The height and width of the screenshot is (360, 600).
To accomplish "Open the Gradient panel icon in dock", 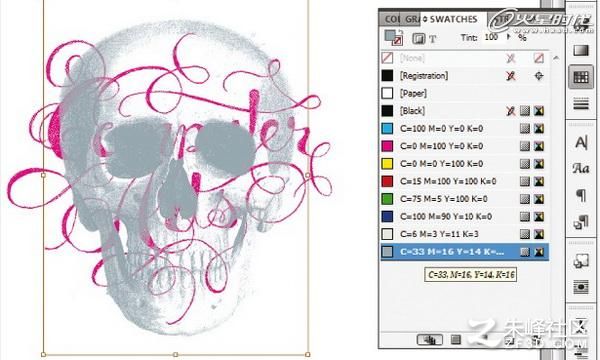I will coord(581,50).
